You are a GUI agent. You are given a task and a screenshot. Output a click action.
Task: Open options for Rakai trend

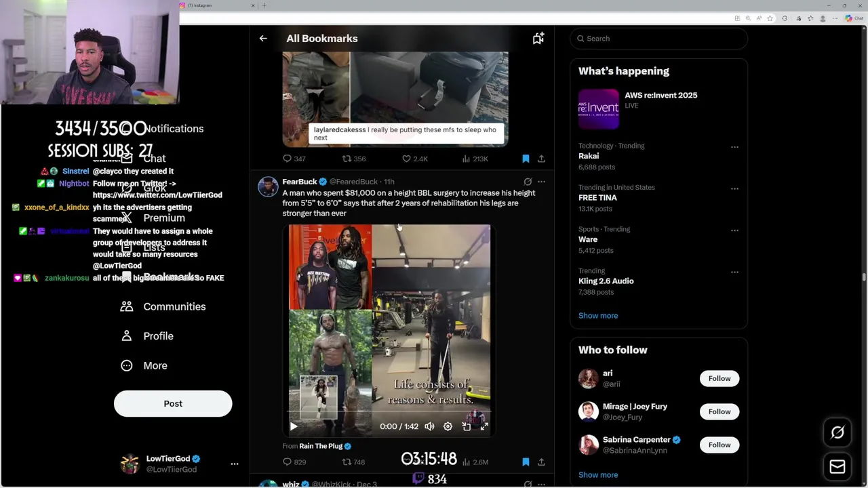pos(734,147)
